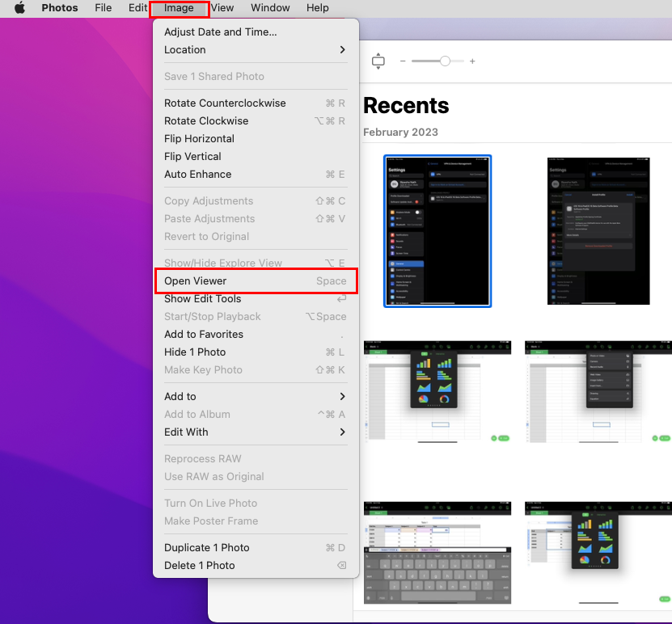
Task: Open the Help menu
Action: coord(318,8)
